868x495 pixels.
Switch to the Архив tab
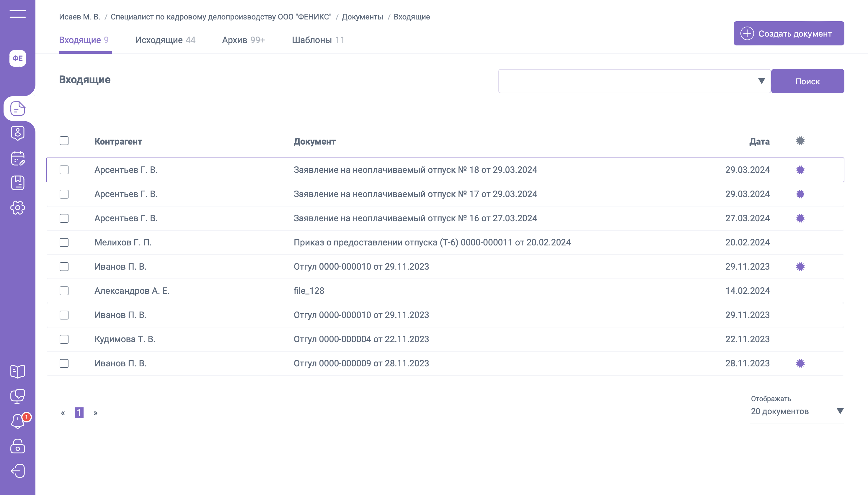pyautogui.click(x=243, y=40)
